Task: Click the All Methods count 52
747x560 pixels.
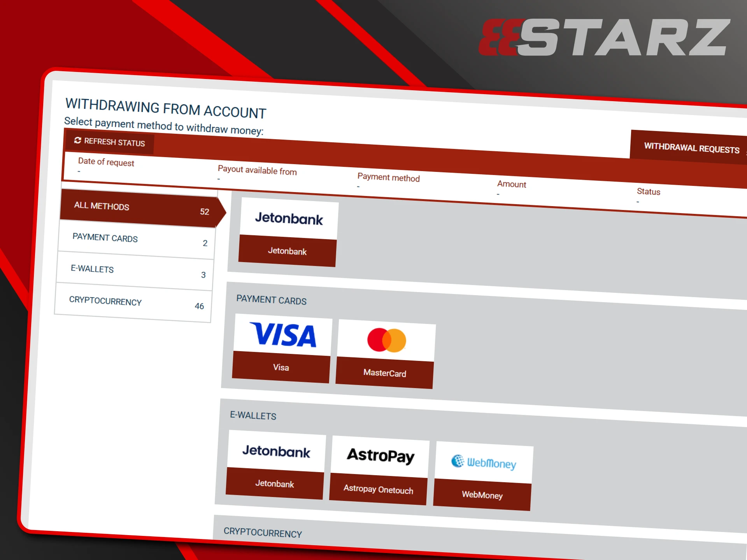Action: pos(205,212)
